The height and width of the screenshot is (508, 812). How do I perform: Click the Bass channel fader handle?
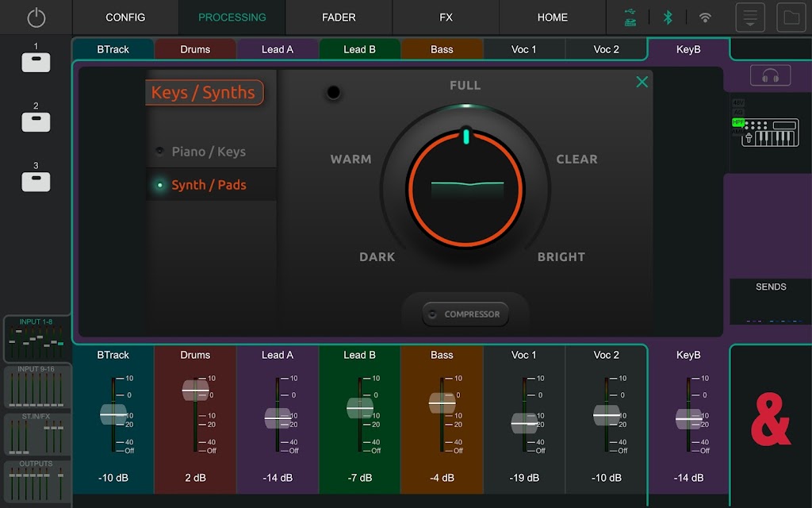pyautogui.click(x=442, y=403)
